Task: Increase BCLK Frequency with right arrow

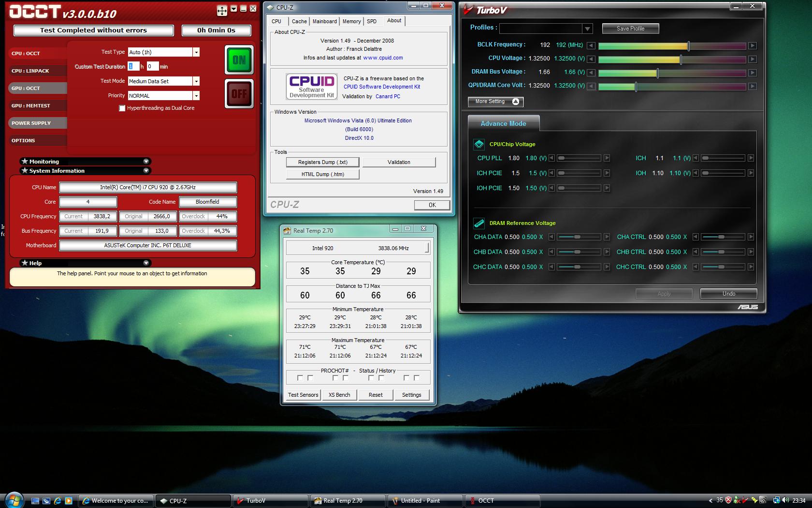Action: [753, 45]
